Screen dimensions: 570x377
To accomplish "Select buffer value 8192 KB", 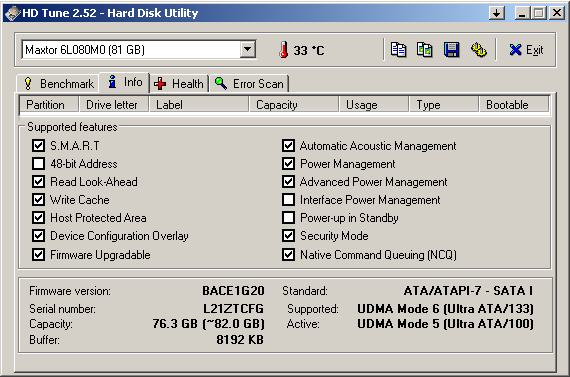I will (x=240, y=340).
